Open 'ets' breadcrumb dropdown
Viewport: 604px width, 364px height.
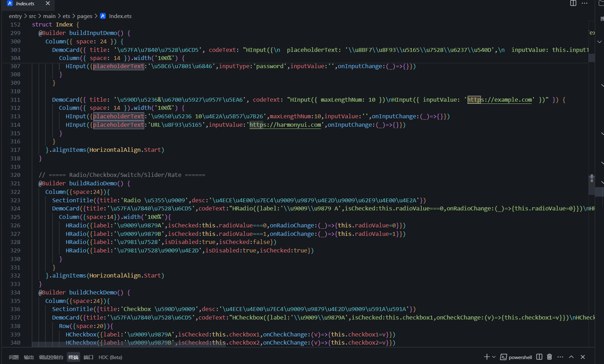pos(66,16)
